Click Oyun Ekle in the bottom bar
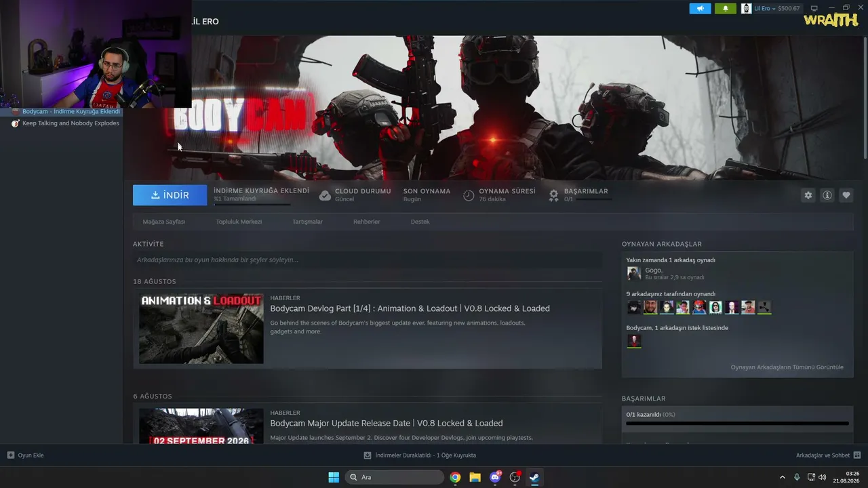This screenshot has width=868, height=488. point(31,455)
